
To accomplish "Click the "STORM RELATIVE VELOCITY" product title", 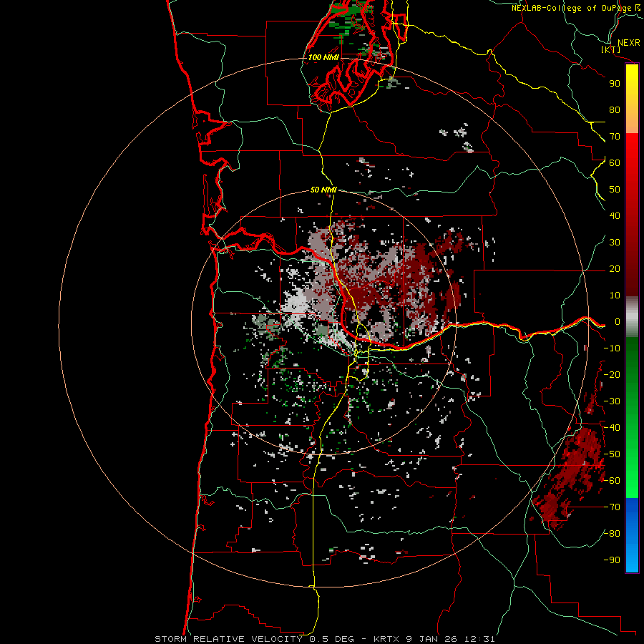I will [228, 639].
